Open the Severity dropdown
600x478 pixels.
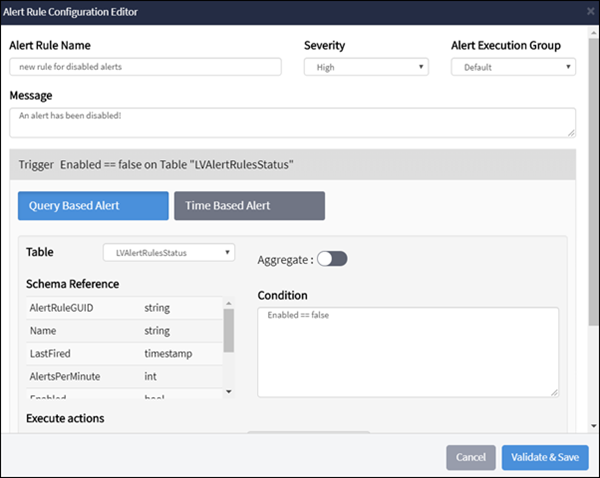coord(366,67)
